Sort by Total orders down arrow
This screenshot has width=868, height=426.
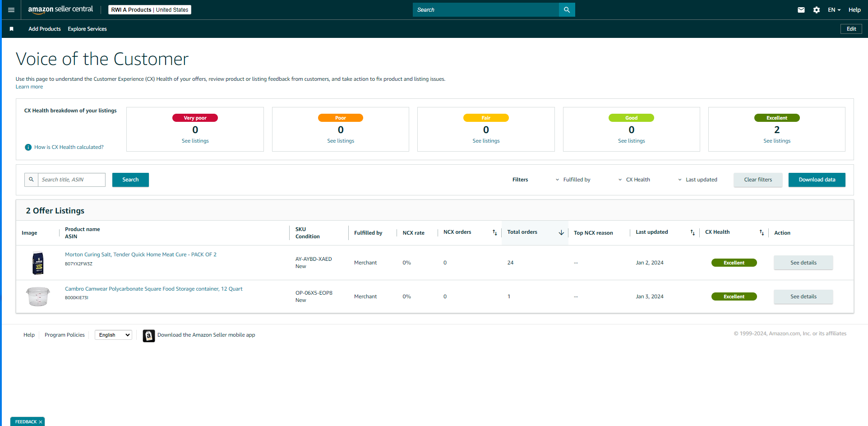point(561,233)
